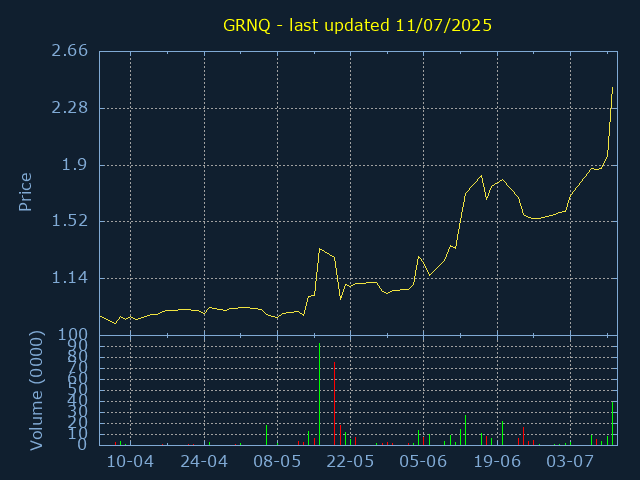Click the 1.52 price axis label
Image resolution: width=640 pixels, height=480 pixels.
(x=69, y=221)
